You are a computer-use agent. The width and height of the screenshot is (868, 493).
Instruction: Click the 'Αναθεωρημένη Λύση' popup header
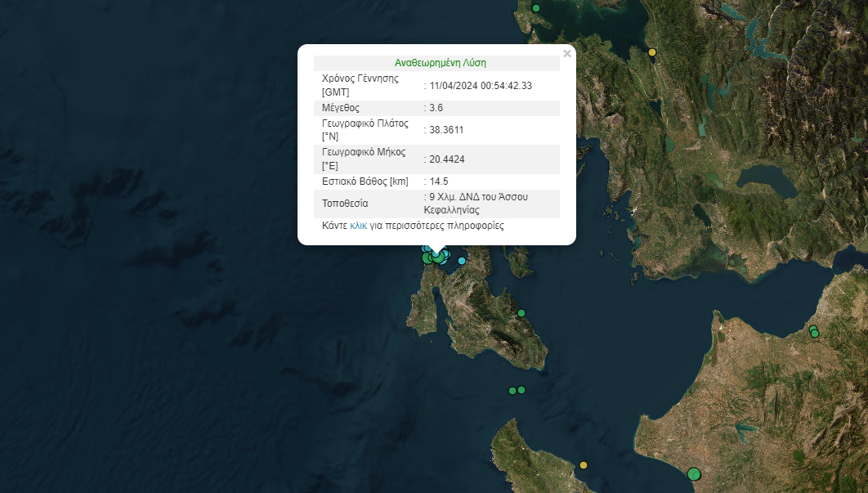tap(440, 63)
